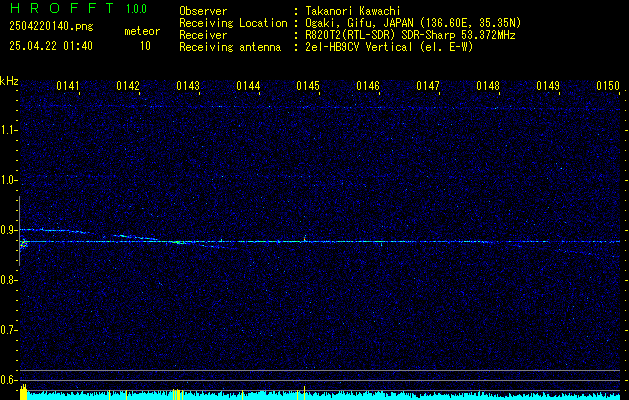Click time axis marker 0143
Image resolution: width=629 pixels, height=400 pixels.
coord(188,86)
